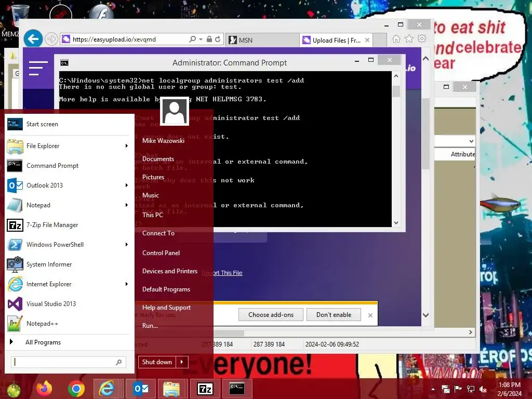Open Pictures from start menu
The height and width of the screenshot is (399, 532).
(153, 177)
